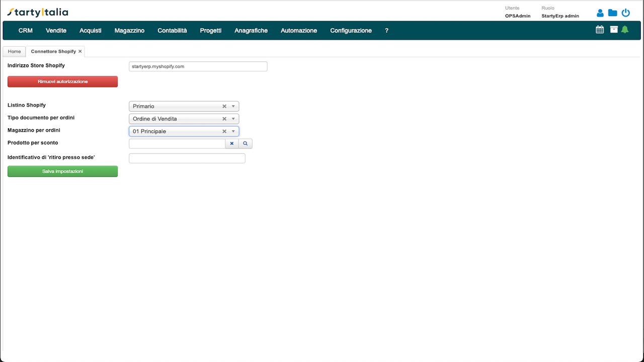Image resolution: width=644 pixels, height=362 pixels.
Task: Focus the 'ritiro presso sede' identifier field
Action: click(187, 158)
